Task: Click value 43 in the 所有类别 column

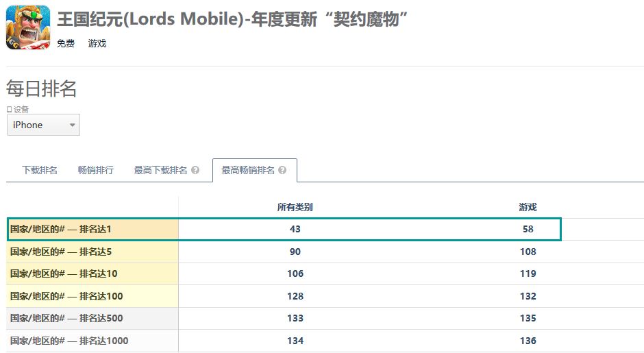Action: 295,229
